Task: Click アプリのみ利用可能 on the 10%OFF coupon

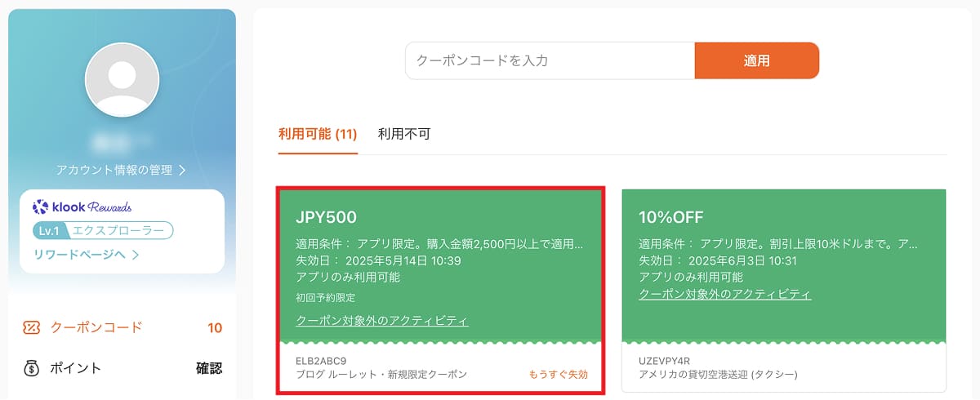Action: pyautogui.click(x=691, y=277)
